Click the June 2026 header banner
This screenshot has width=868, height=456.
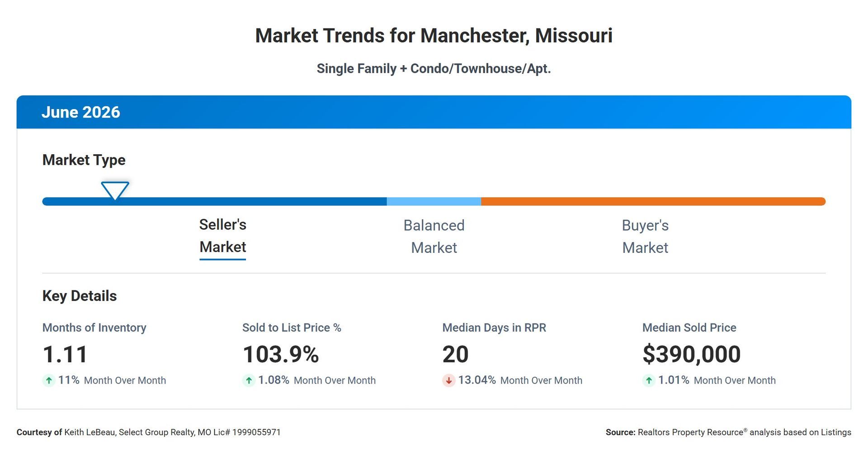434,112
